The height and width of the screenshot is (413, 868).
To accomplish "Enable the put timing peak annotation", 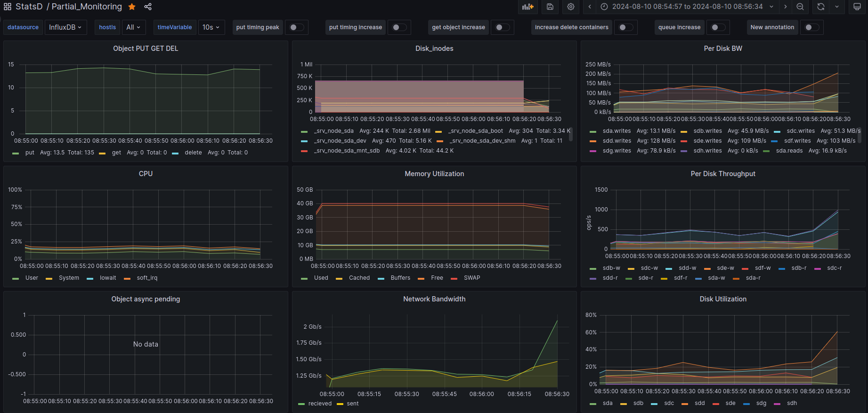I will point(296,27).
